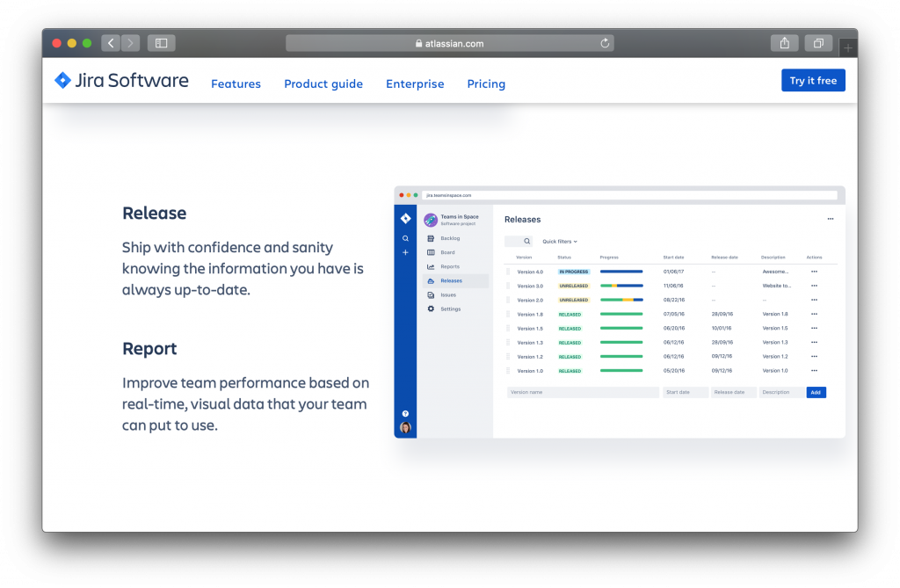Click the Settings gear icon
900x588 pixels.
431,309
